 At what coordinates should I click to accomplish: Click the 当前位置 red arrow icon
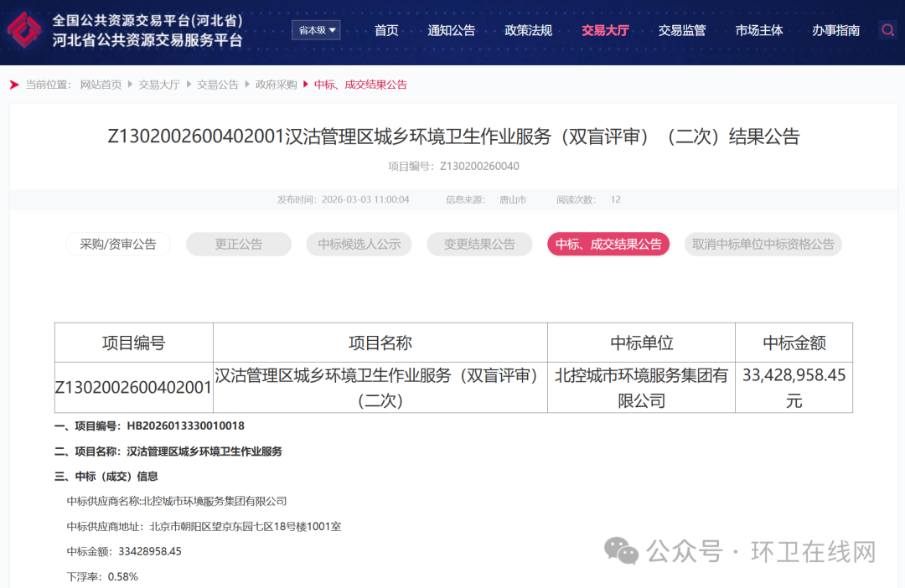(14, 85)
